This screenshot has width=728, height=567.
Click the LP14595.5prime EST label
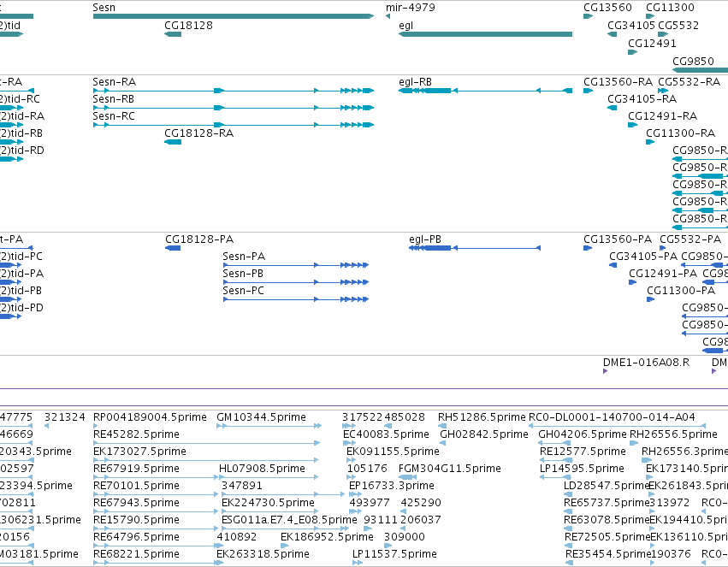click(582, 469)
